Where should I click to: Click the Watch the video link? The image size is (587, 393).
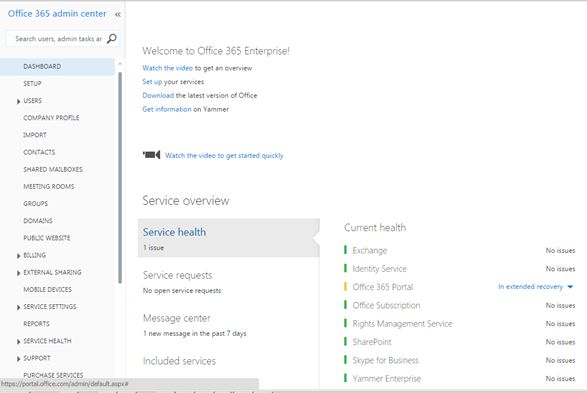click(x=167, y=68)
